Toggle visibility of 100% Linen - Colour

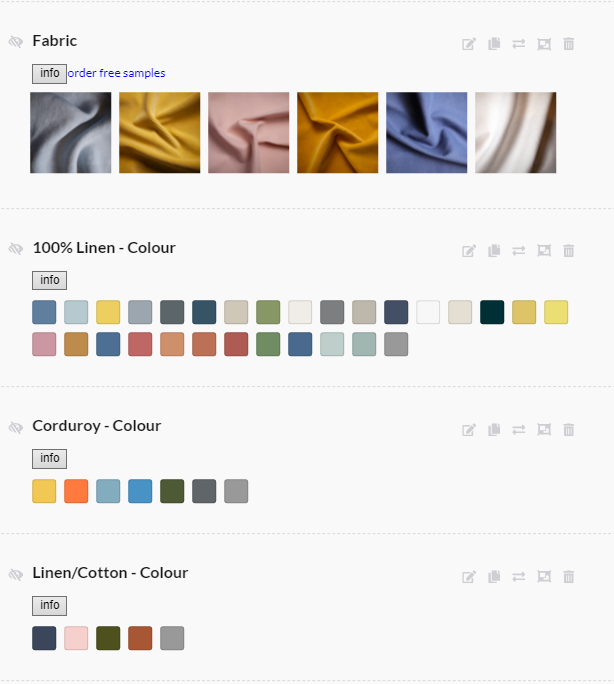pyautogui.click(x=16, y=249)
